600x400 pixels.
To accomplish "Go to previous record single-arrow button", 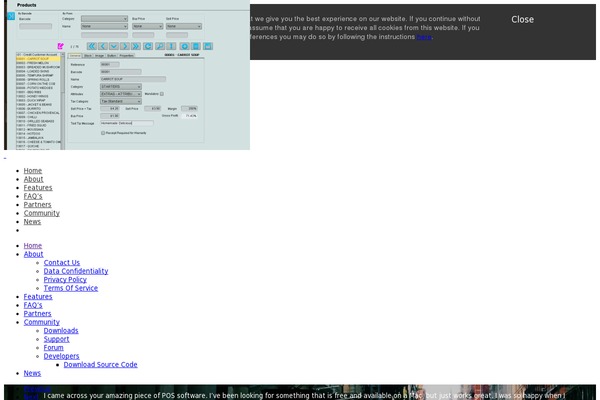I will [x=103, y=46].
